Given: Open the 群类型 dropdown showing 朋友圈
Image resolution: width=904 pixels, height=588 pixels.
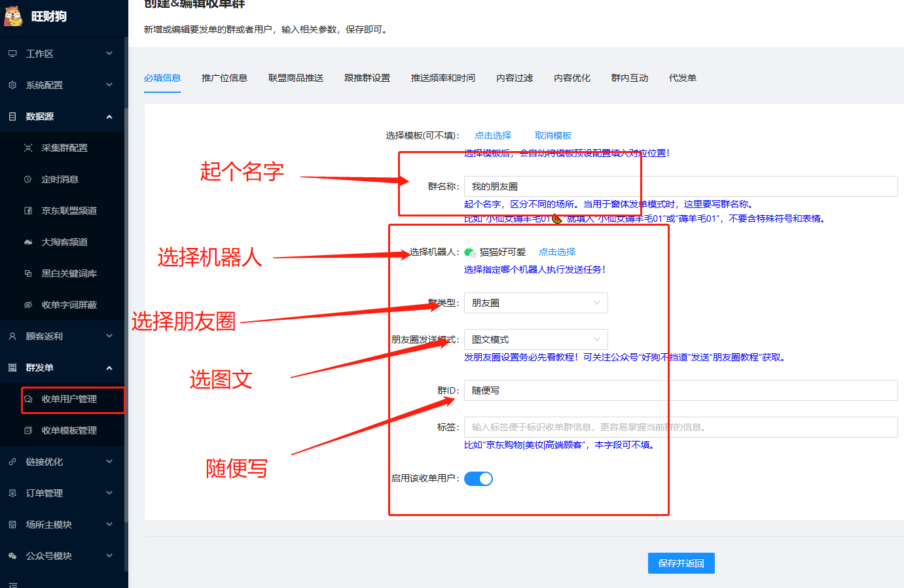Looking at the screenshot, I should coord(535,303).
